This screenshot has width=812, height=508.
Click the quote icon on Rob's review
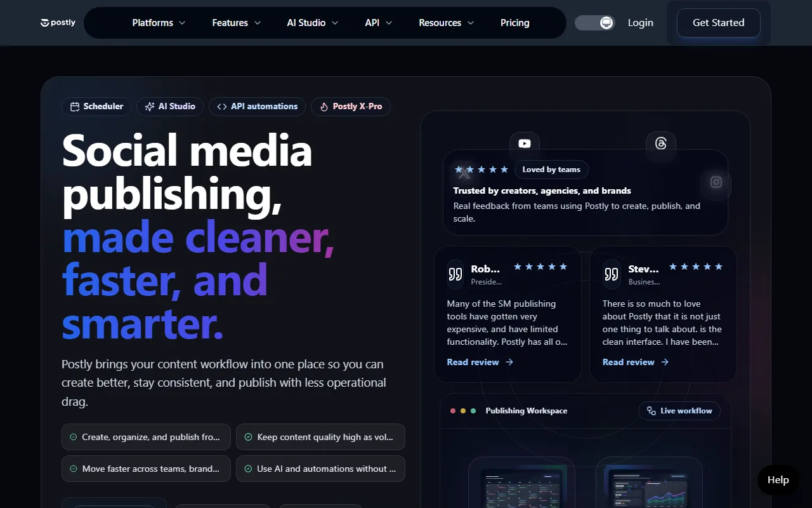click(x=455, y=274)
